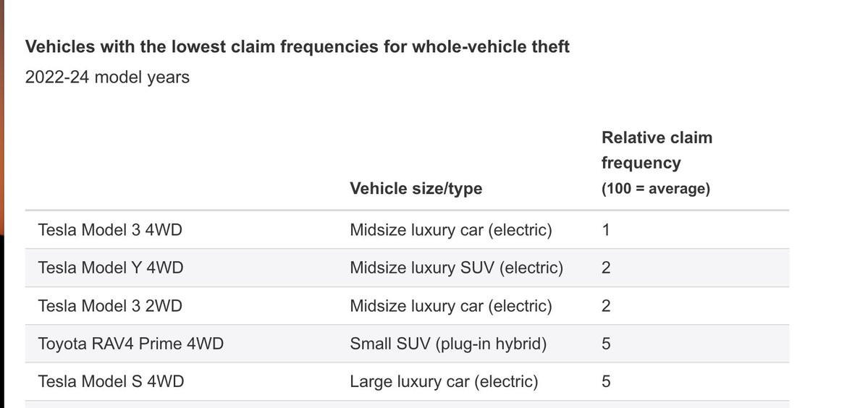Click the (100 = average) note in header
Screen dimensions: 868x408
tap(655, 189)
